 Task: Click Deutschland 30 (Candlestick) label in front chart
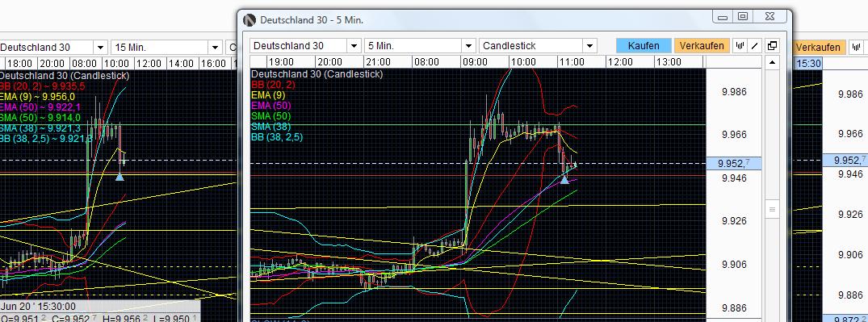(317, 74)
